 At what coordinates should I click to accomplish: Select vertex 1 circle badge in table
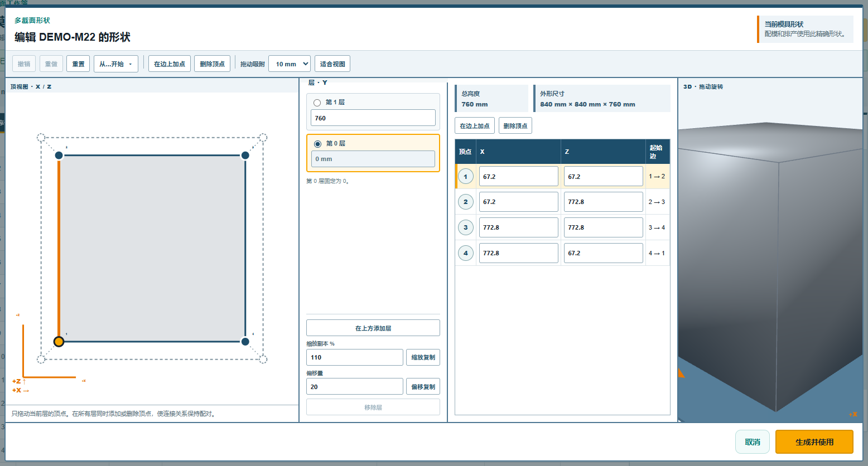point(466,177)
